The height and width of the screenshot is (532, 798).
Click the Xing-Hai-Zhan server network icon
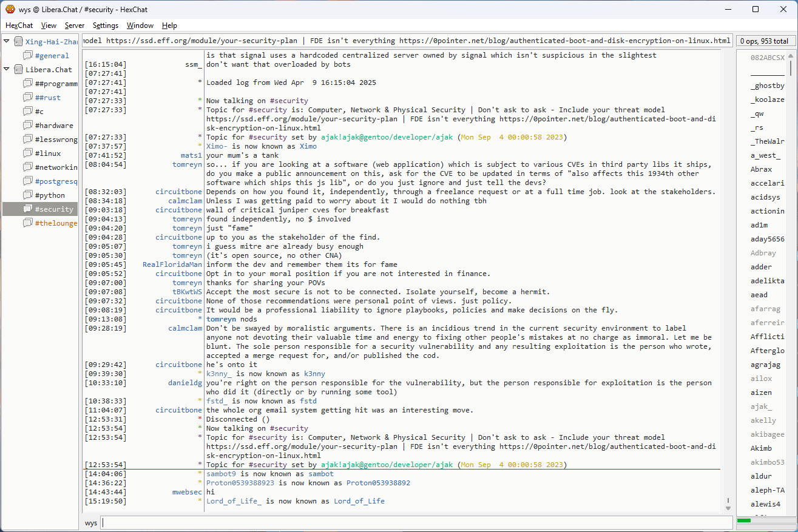click(18, 42)
